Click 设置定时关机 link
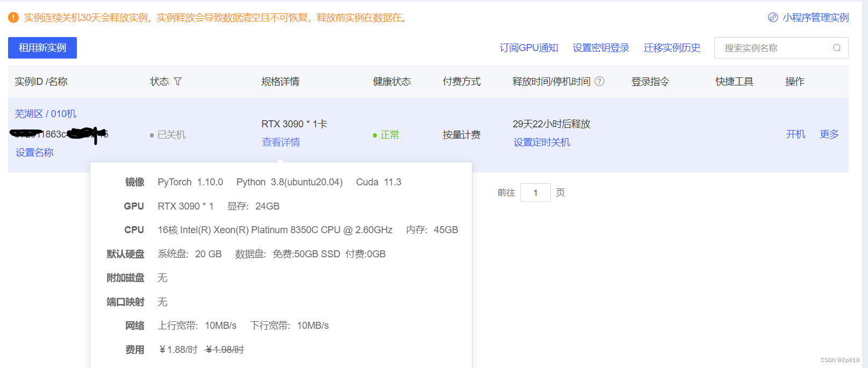Image resolution: width=868 pixels, height=368 pixels. coord(542,142)
